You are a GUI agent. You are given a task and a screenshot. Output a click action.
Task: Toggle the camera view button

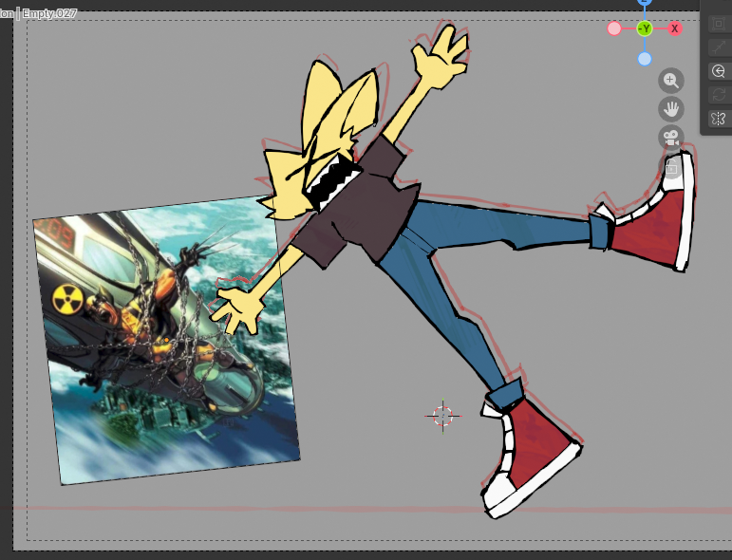pos(671,138)
